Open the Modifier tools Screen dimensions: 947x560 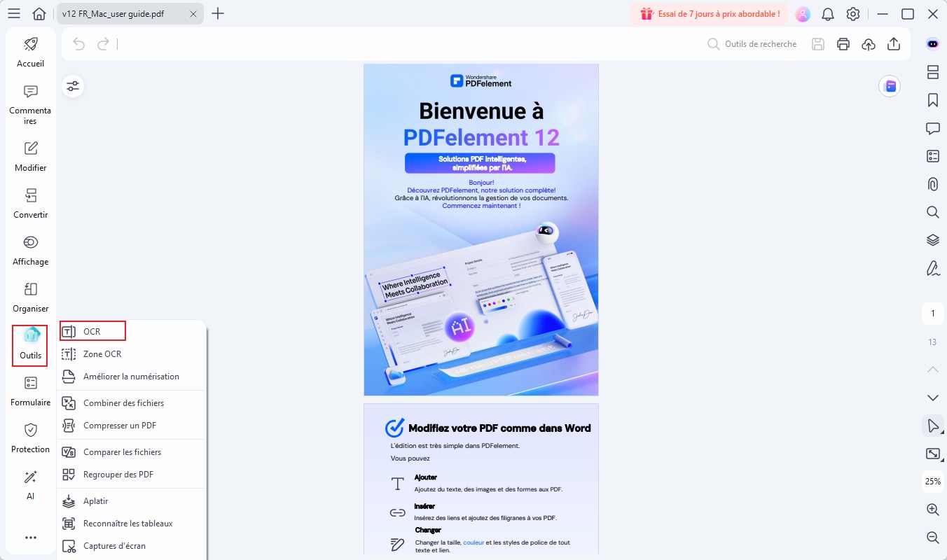pos(30,157)
